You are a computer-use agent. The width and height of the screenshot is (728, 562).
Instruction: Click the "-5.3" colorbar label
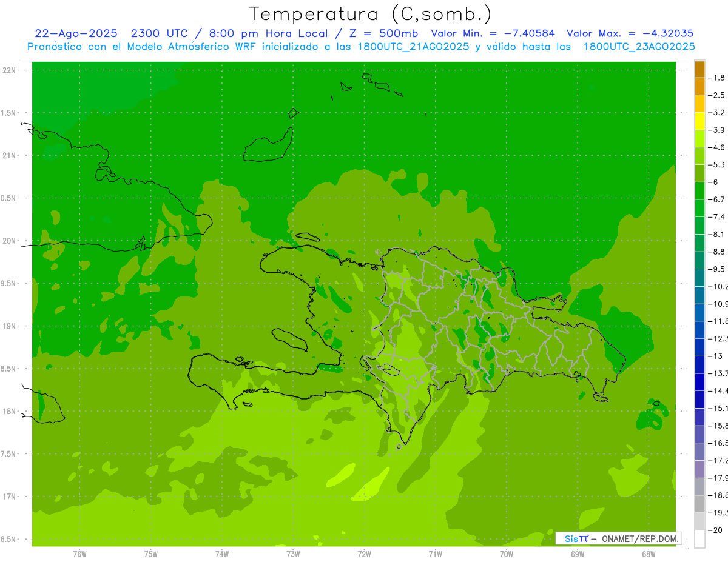(716, 164)
